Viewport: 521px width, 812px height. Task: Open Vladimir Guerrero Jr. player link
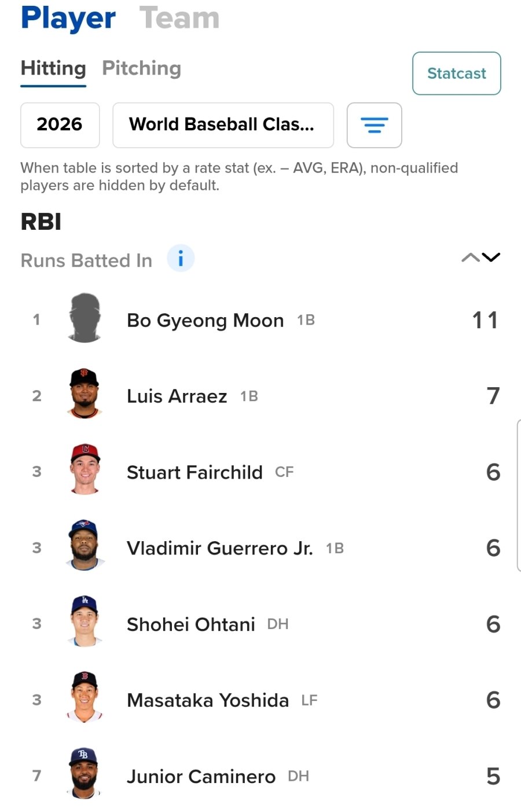[x=219, y=548]
